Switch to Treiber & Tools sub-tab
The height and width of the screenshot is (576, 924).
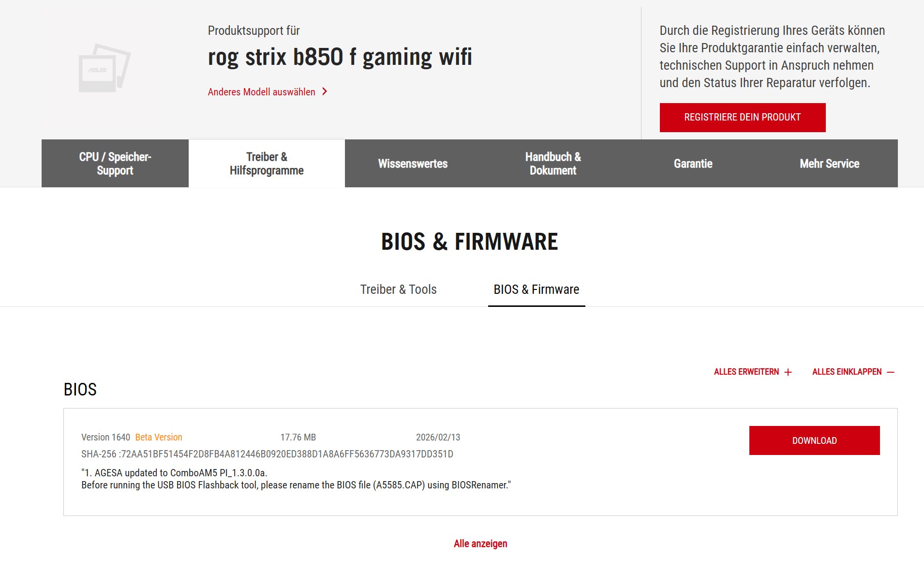pos(398,289)
